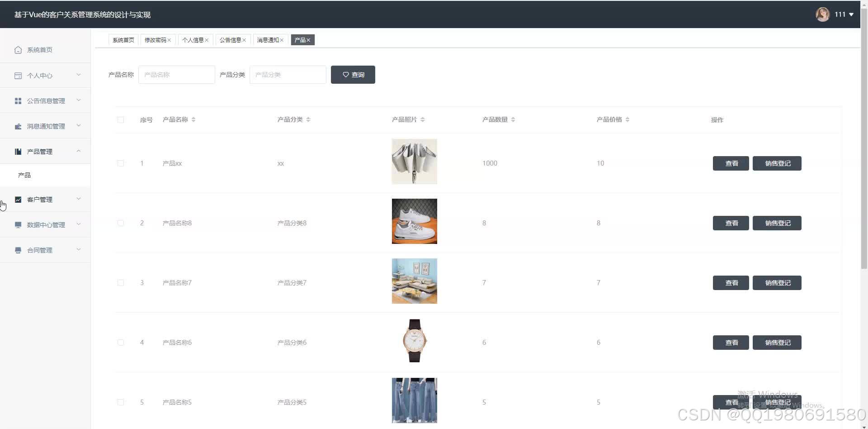Close the 修改密码 tab with its X
868x429 pixels.
170,40
